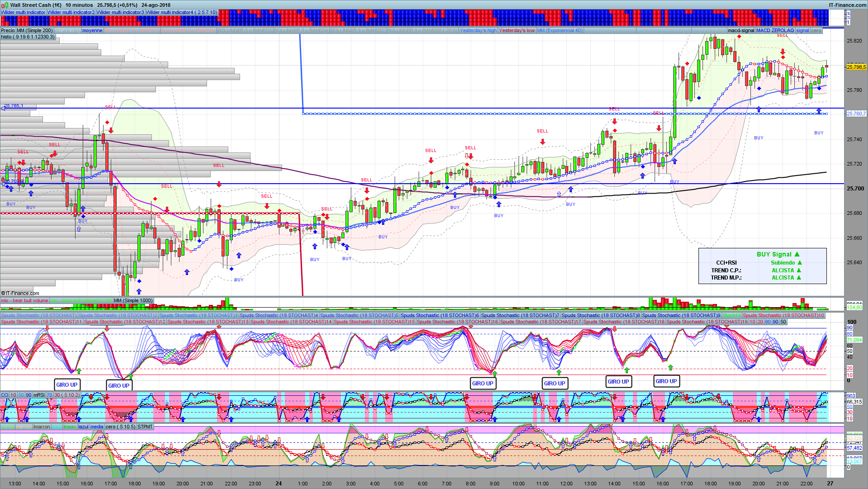
Task: Select the Yesterday's low indicator label
Action: click(517, 30)
